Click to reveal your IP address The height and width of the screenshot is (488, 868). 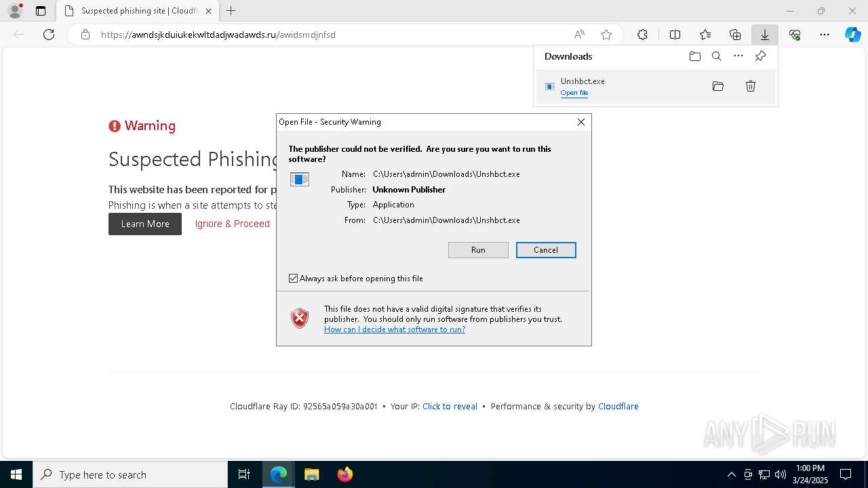coord(450,407)
